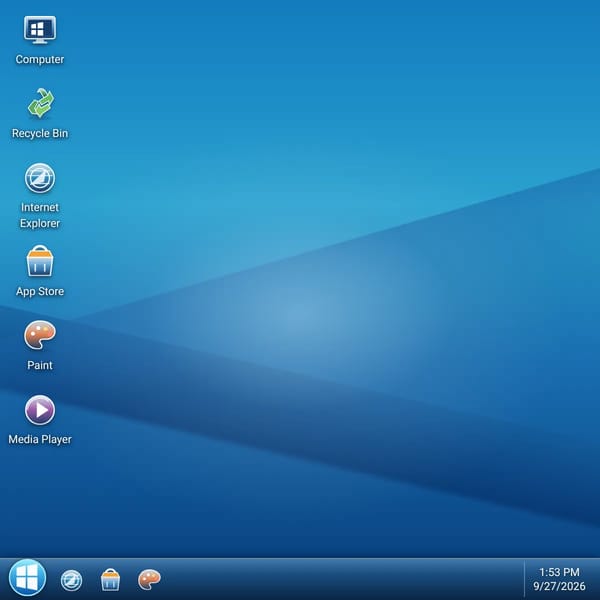Launch Paint from the taskbar
This screenshot has width=600, height=600.
pos(149,580)
